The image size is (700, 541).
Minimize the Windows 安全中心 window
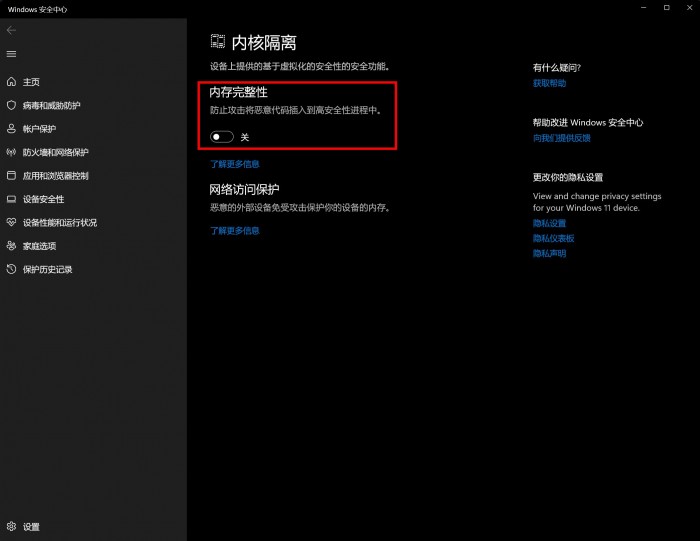(643, 8)
